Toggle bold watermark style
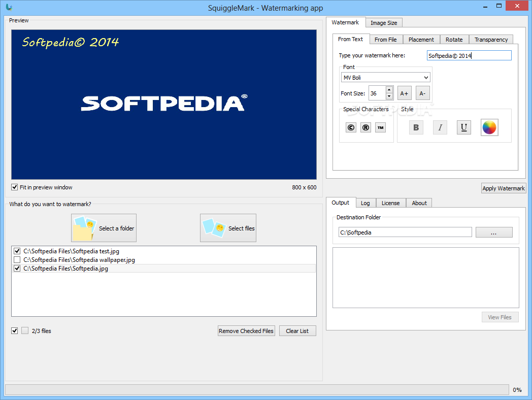This screenshot has width=532, height=400. [x=416, y=127]
